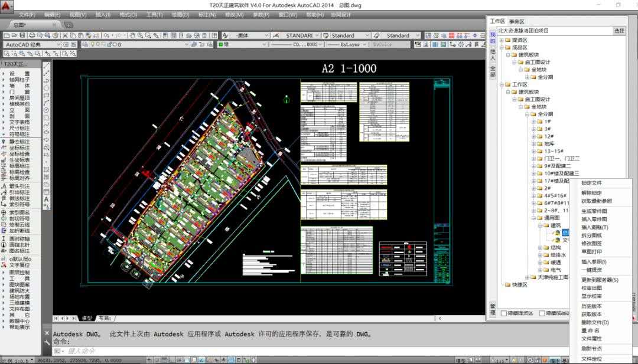Select the Pan hand tool icon
The image size is (638, 364).
coord(132,35)
